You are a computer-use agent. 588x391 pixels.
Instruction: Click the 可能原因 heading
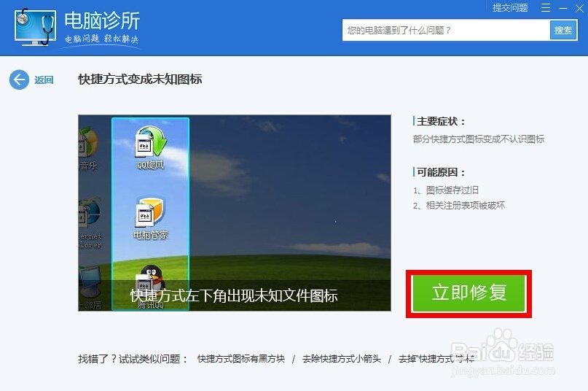[441, 172]
